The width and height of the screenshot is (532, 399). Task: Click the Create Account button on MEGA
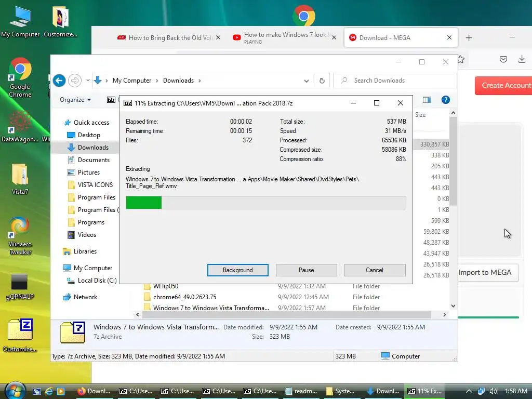coord(503,86)
